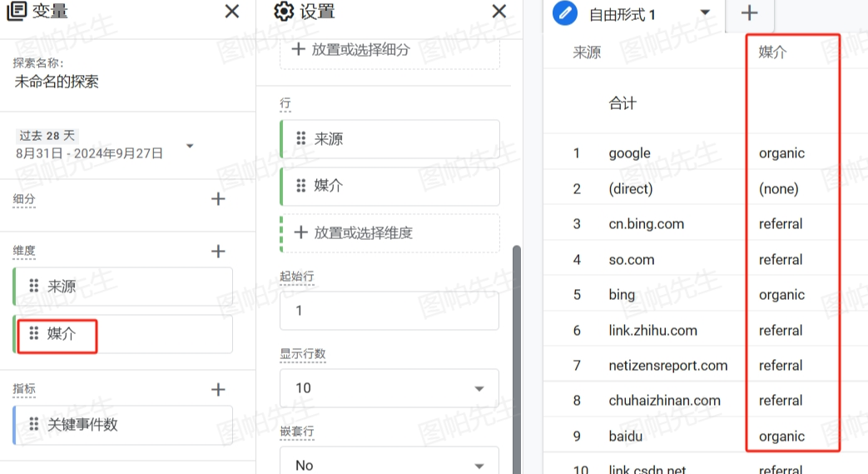Click the pencil icon on 自由形式 1 tab
This screenshot has height=474, width=868.
click(565, 12)
